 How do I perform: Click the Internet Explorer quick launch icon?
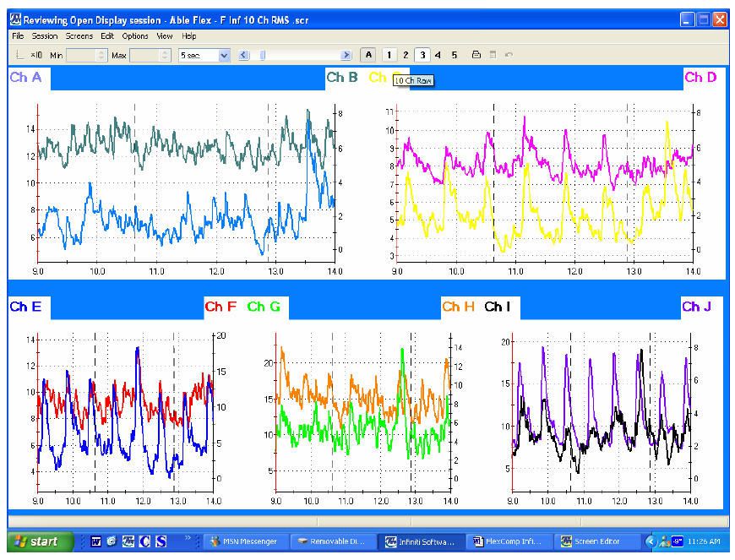click(112, 541)
